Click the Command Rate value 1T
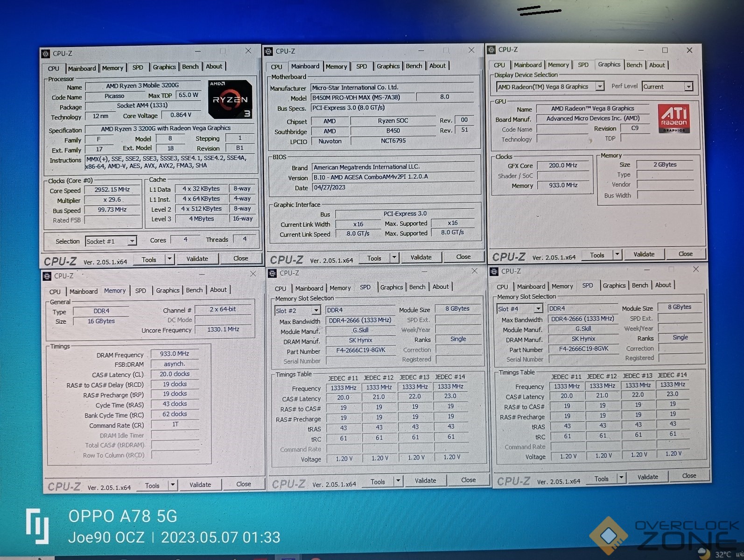This screenshot has width=744, height=560. click(175, 425)
